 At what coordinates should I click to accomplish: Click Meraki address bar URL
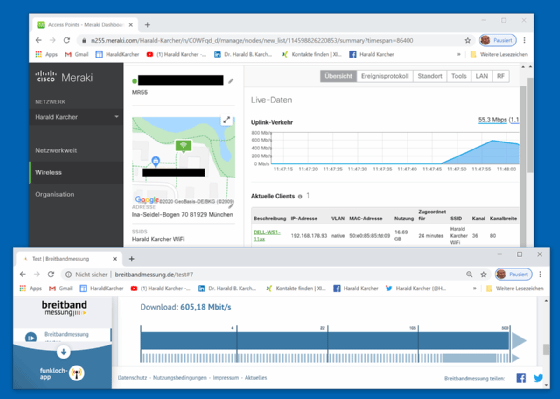(x=252, y=40)
